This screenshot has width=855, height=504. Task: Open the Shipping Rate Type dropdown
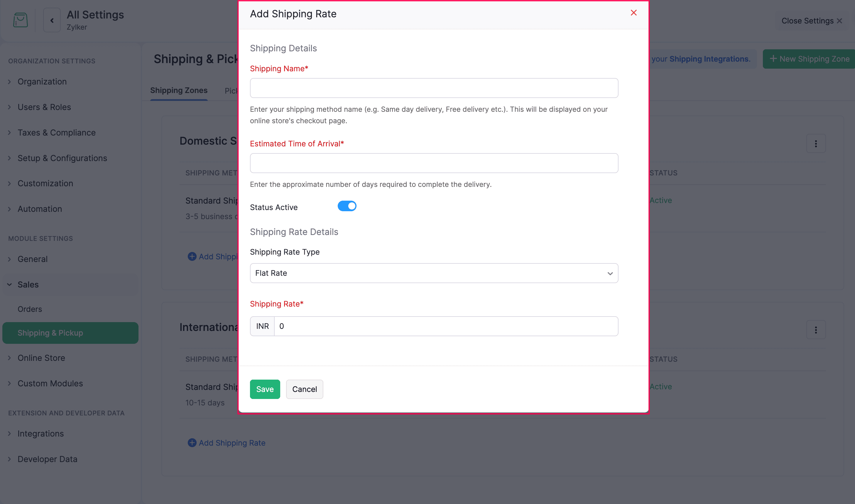pyautogui.click(x=434, y=273)
